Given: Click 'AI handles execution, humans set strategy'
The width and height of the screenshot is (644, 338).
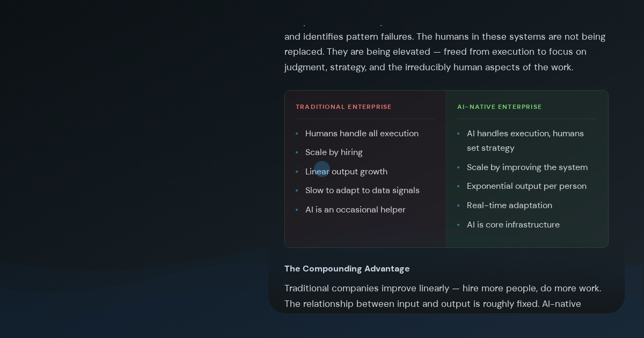Looking at the screenshot, I should pyautogui.click(x=525, y=141).
